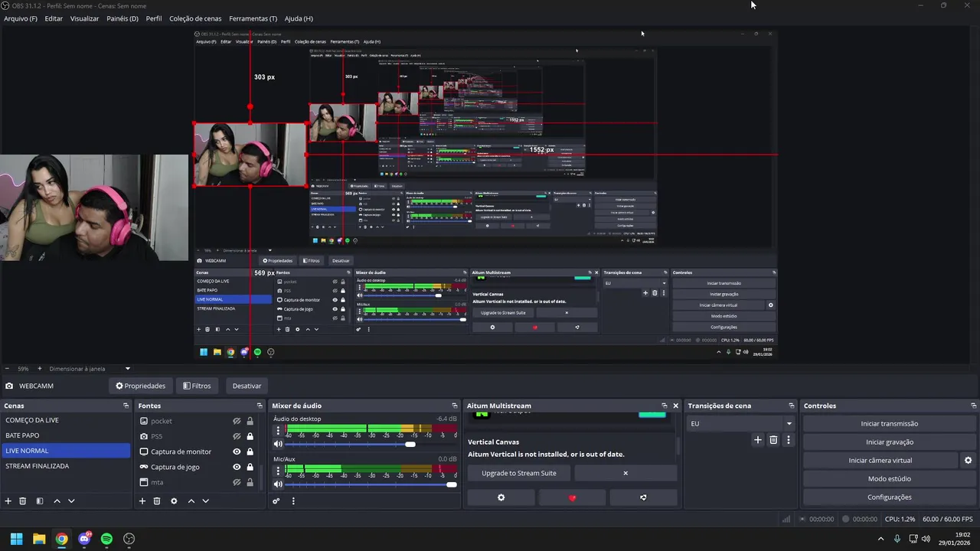Click Aitum button right of the heart
The image size is (980, 551).
[643, 497]
